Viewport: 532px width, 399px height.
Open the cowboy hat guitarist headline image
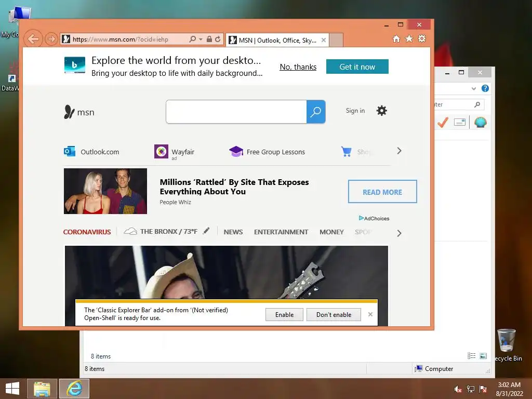[x=227, y=272]
